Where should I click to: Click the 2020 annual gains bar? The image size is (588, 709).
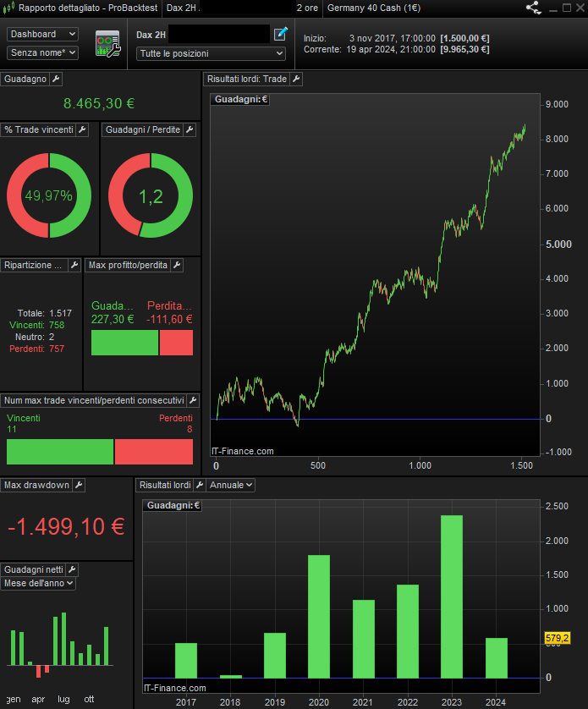click(x=319, y=616)
